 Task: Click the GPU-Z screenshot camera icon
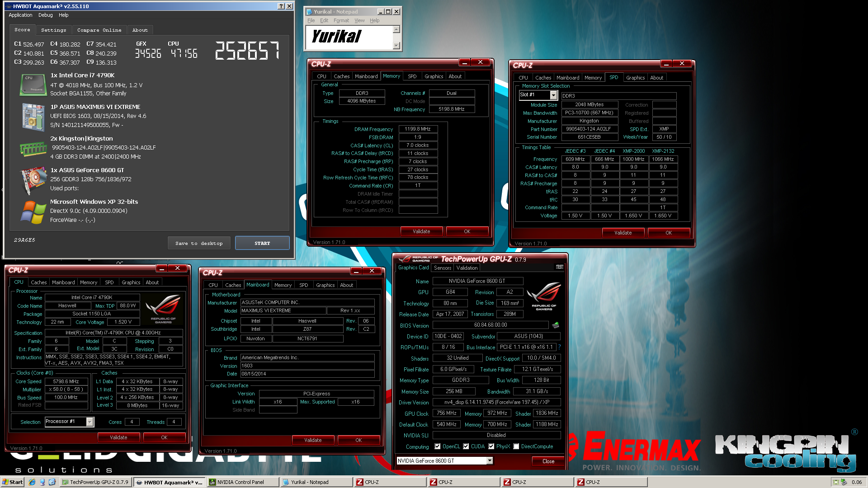[x=559, y=267]
